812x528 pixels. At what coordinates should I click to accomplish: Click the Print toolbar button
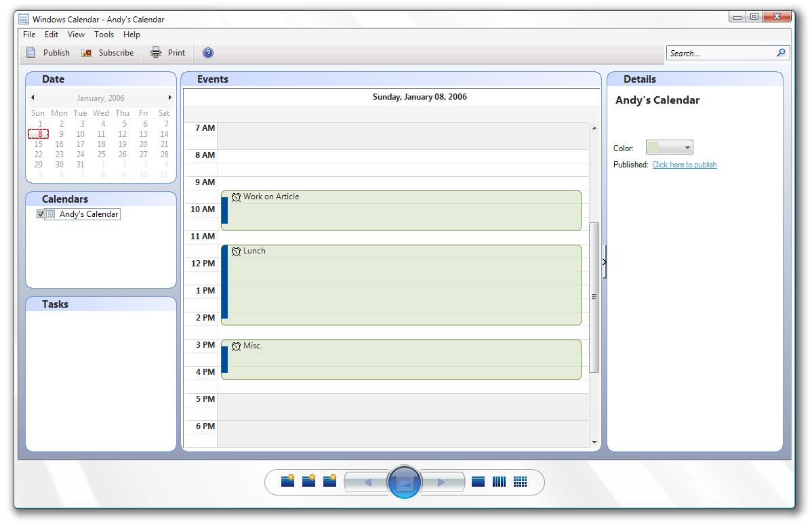pyautogui.click(x=168, y=53)
